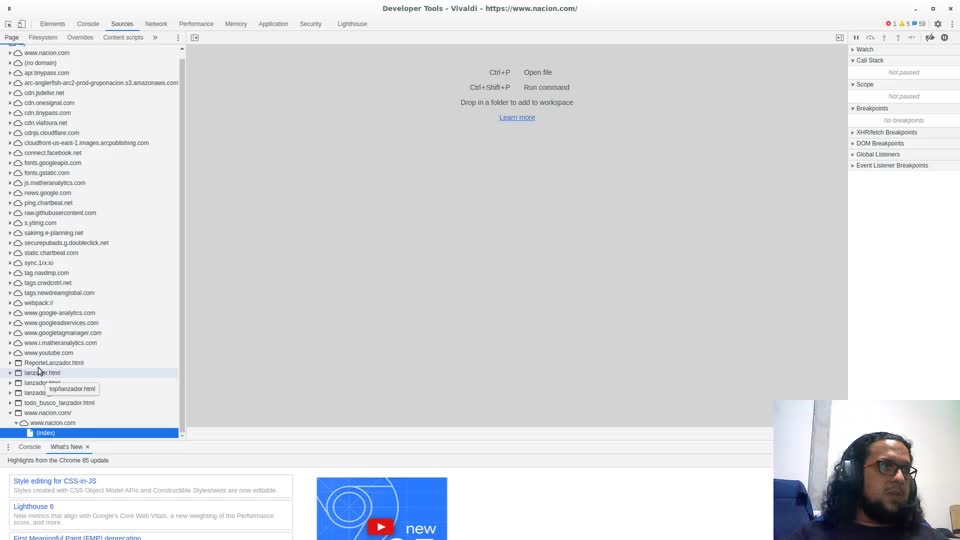Screen dimensions: 960x540
Task: Expand the (no domain) tree node
Action: pyautogui.click(x=10, y=63)
